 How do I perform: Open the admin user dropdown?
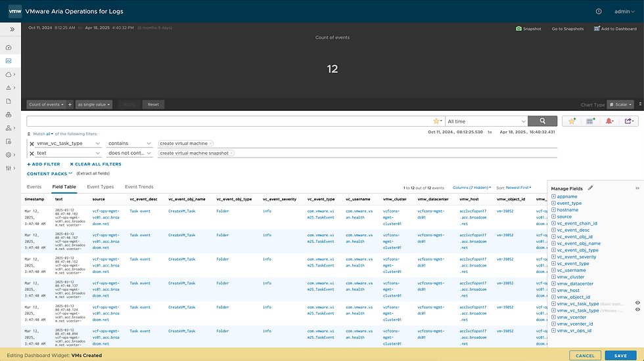624,12
